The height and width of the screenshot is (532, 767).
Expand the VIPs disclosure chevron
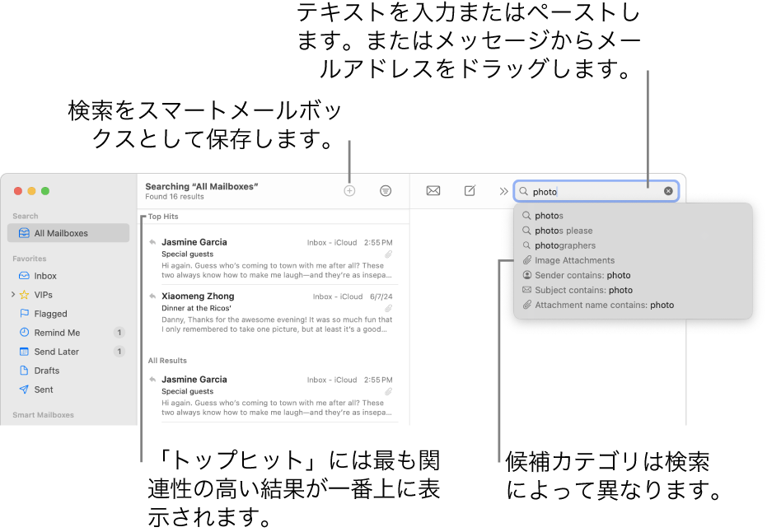pyautogui.click(x=12, y=294)
